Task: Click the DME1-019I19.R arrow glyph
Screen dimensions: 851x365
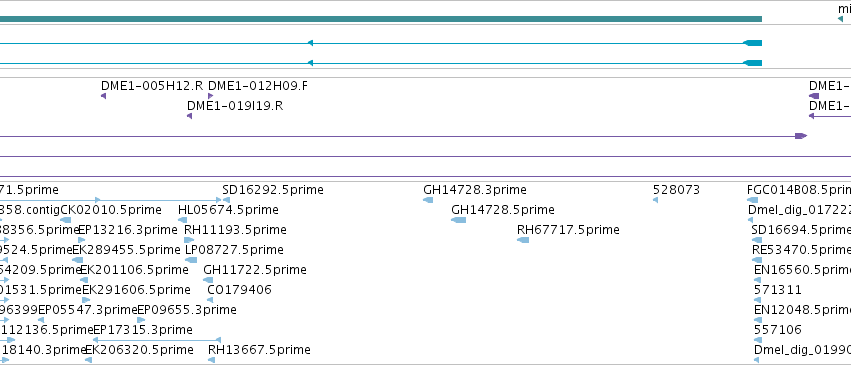Action: click(x=189, y=116)
